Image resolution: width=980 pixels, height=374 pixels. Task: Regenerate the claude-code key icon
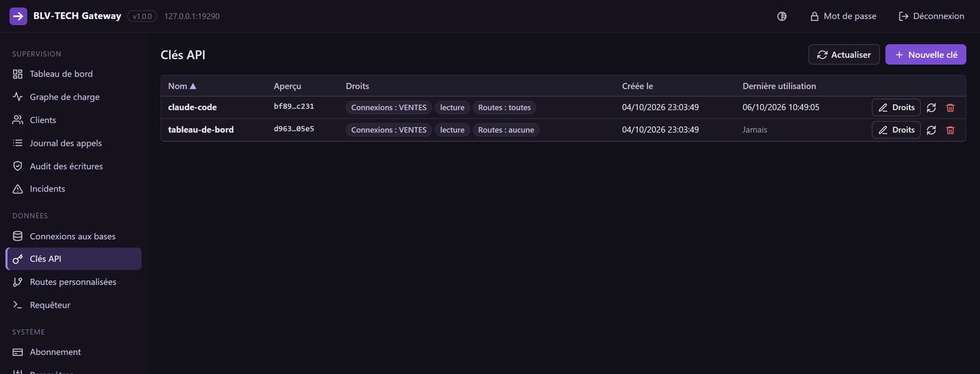point(931,108)
